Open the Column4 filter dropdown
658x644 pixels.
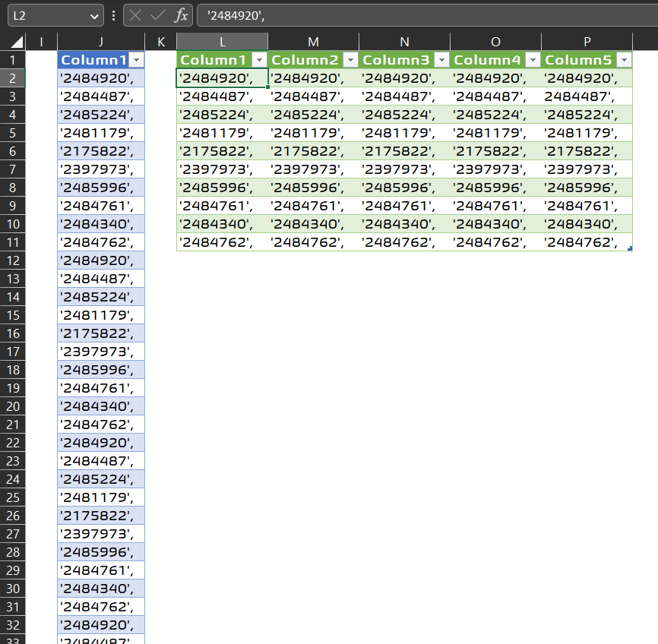[533, 59]
